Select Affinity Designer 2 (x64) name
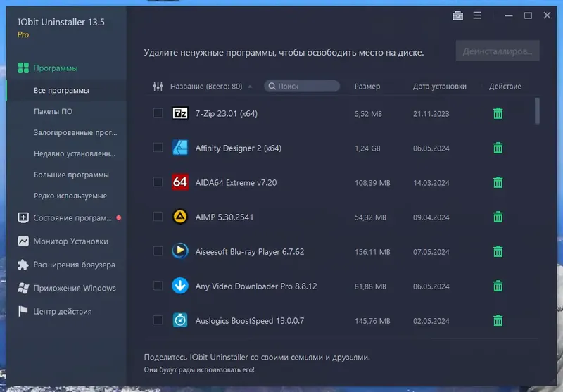Screen dimensions: 563x392 click(x=239, y=148)
